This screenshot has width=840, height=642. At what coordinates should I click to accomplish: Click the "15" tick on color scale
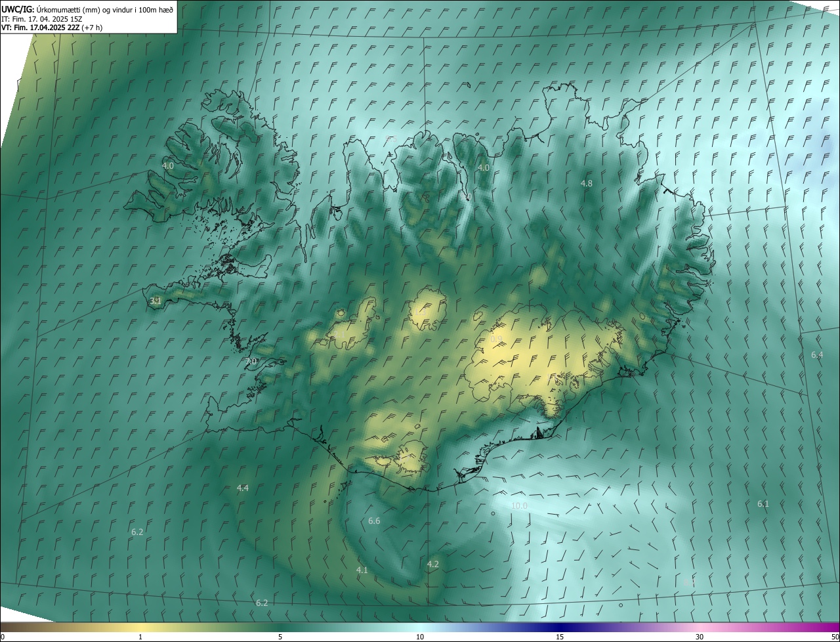tap(560, 637)
